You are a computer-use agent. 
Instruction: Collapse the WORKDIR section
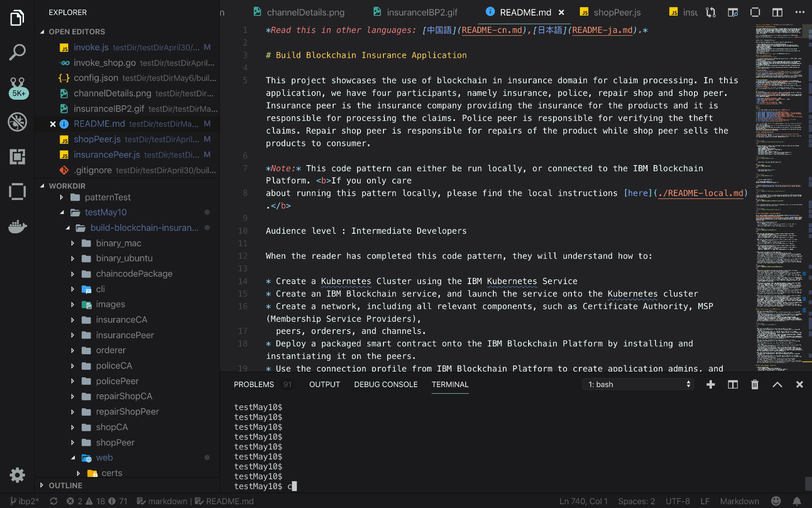pos(62,186)
